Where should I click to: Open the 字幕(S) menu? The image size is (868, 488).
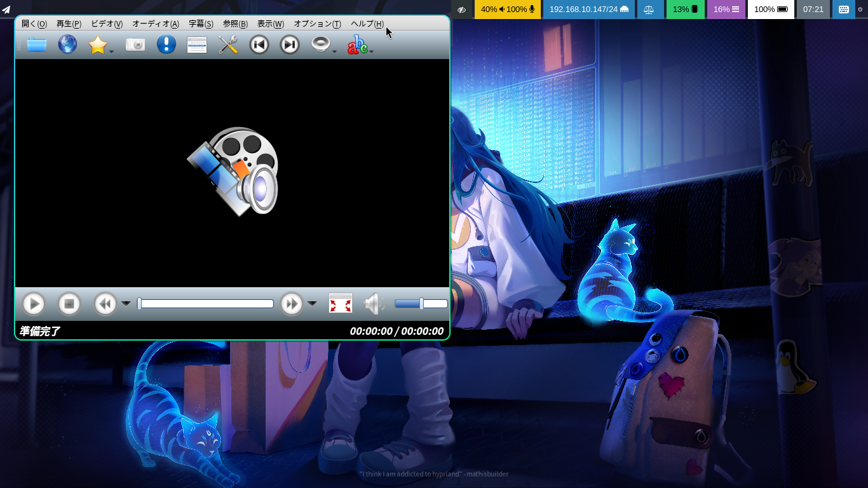(x=201, y=24)
